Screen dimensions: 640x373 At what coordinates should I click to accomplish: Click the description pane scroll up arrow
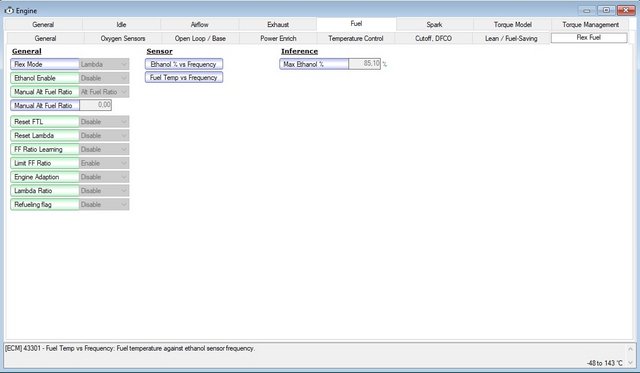coord(630,349)
